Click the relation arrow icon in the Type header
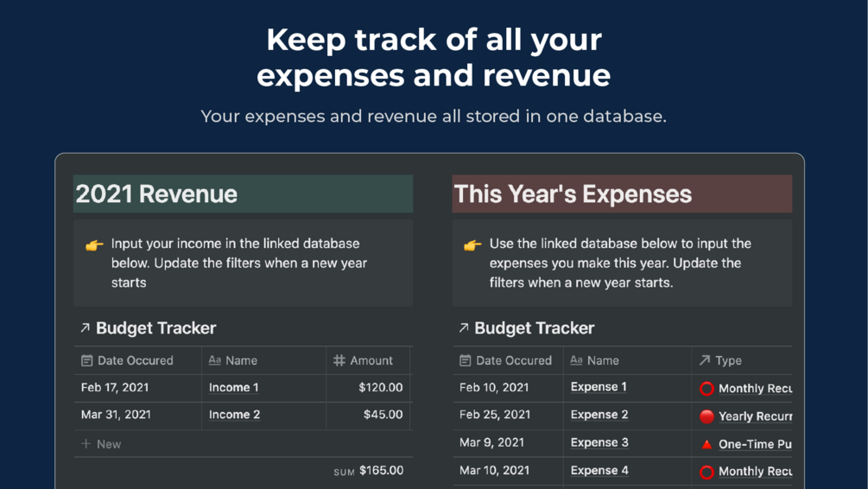Viewport: 868px width, 489px height. (705, 361)
